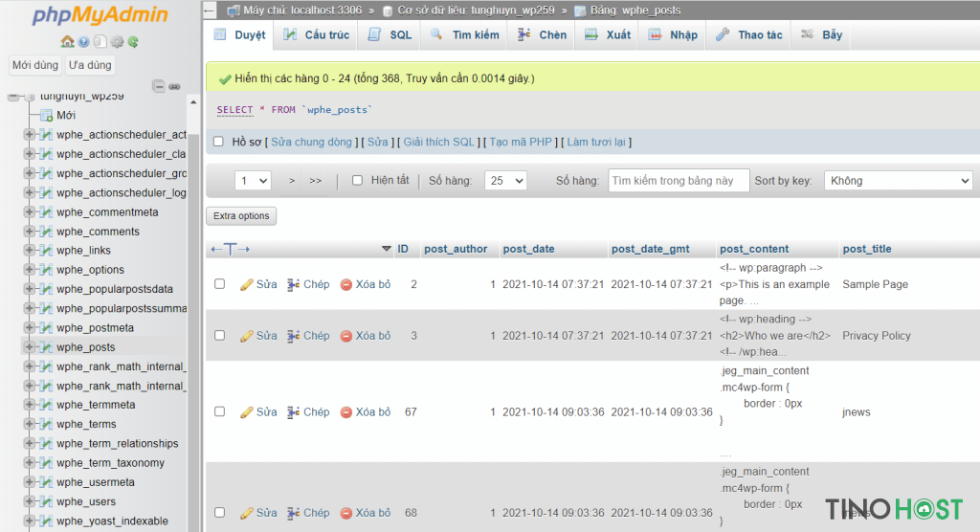Click the wphe_options table icon
The height and width of the screenshot is (532, 980).
[46, 270]
